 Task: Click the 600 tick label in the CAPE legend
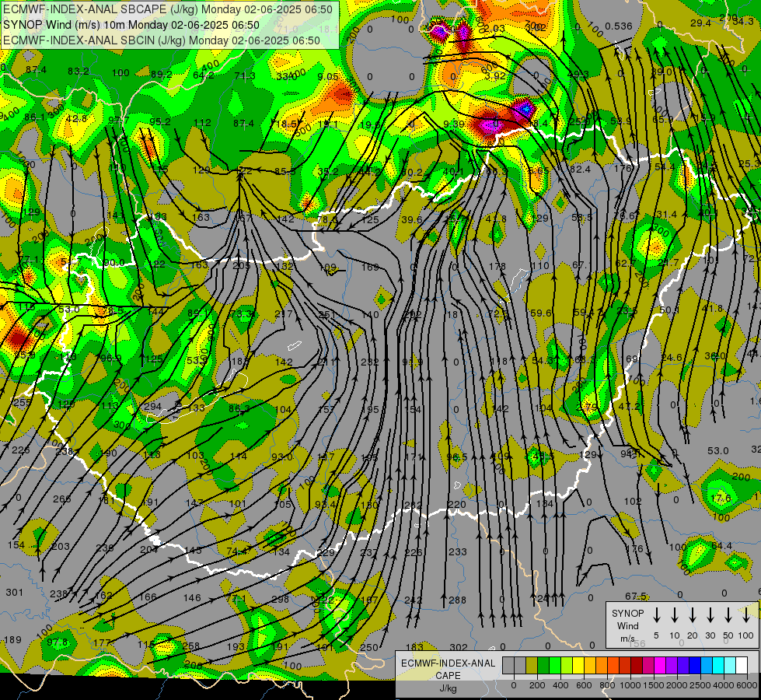[x=584, y=685]
